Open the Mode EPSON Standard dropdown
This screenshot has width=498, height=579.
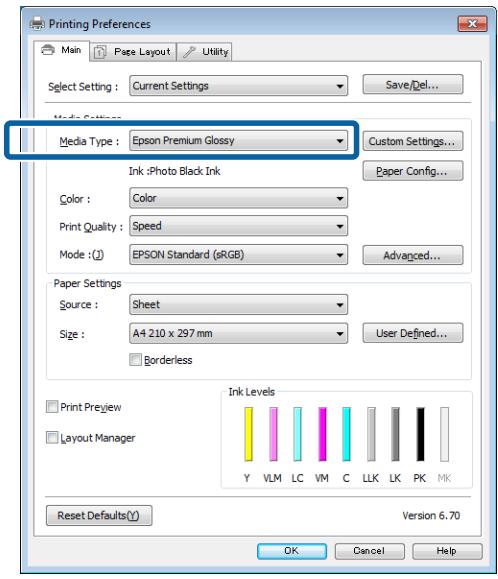tap(238, 255)
